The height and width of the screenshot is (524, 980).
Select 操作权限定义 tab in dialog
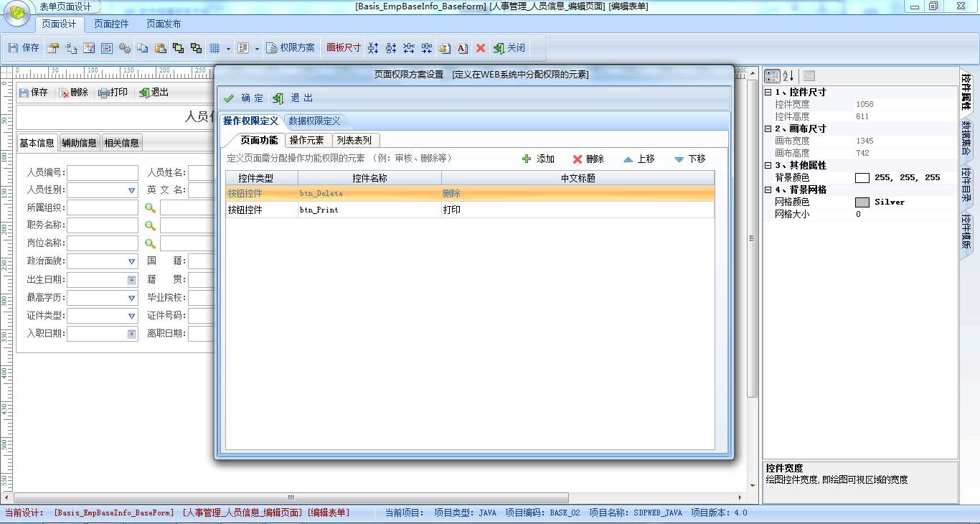250,121
